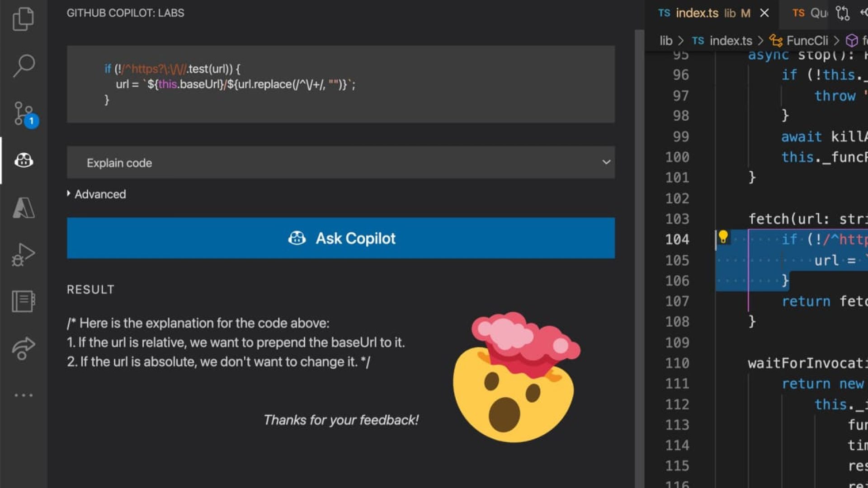The image size is (868, 488).
Task: Click explanation line about absolute url
Action: [218, 362]
